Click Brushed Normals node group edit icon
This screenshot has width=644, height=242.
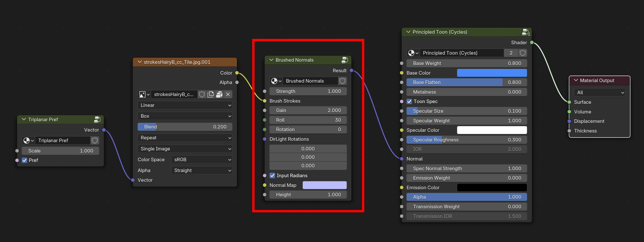pyautogui.click(x=345, y=60)
